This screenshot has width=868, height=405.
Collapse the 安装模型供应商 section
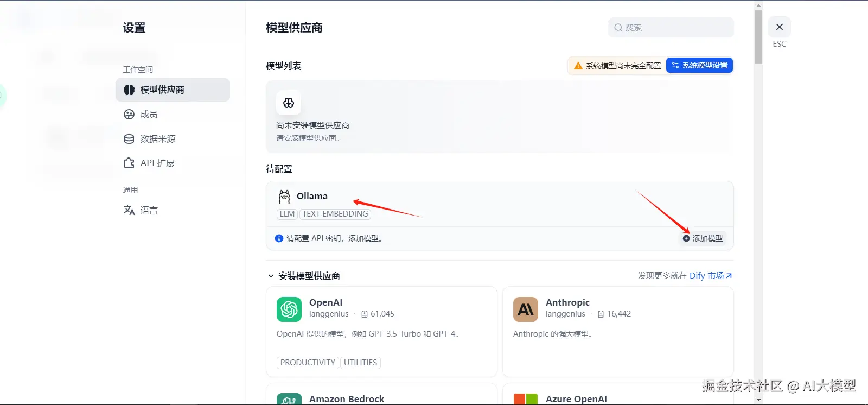coord(271,276)
